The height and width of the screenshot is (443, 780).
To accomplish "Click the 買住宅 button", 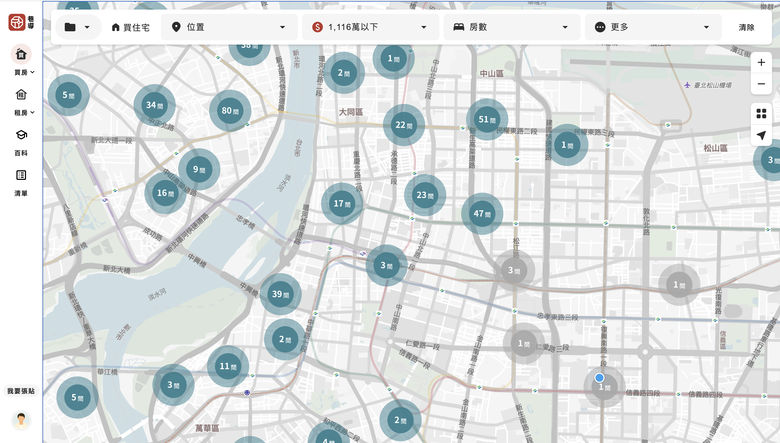I will tap(130, 27).
